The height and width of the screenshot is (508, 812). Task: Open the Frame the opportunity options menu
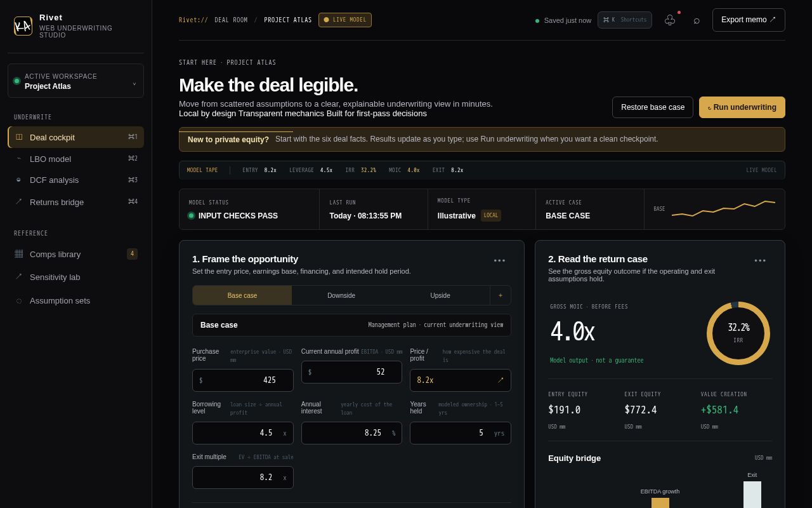point(500,260)
